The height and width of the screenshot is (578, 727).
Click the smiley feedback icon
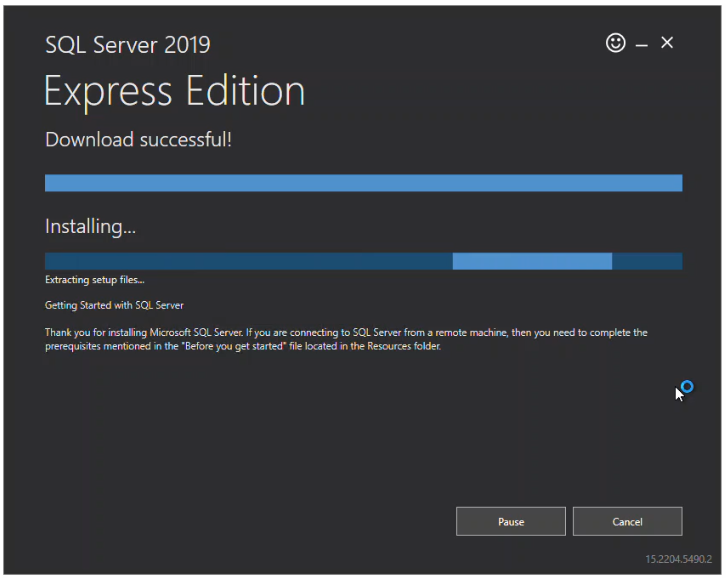click(616, 43)
